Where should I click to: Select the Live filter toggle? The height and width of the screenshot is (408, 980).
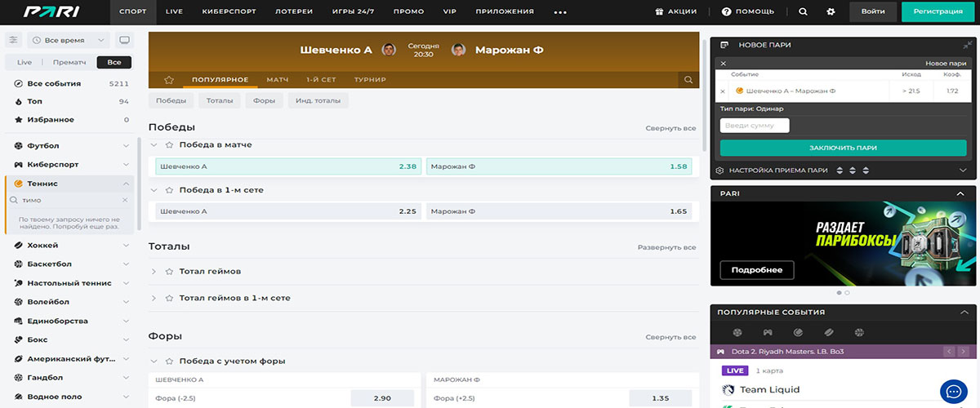(x=24, y=62)
